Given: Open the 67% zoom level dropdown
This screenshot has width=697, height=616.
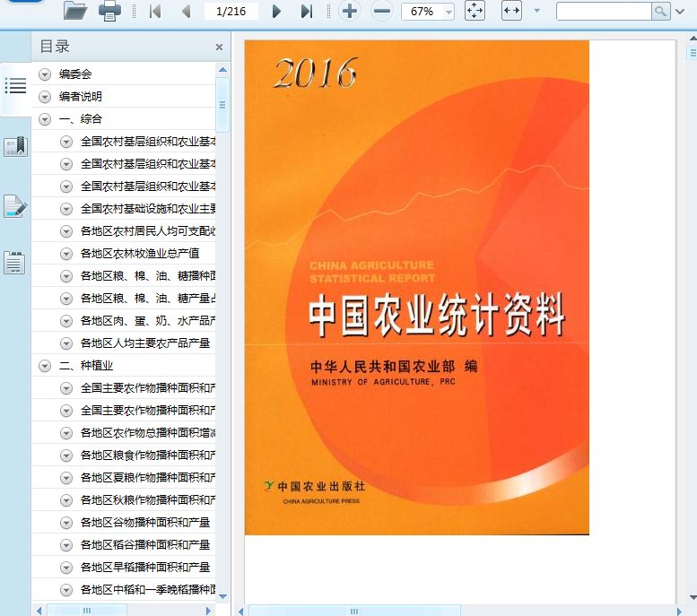Looking at the screenshot, I should click(x=449, y=12).
